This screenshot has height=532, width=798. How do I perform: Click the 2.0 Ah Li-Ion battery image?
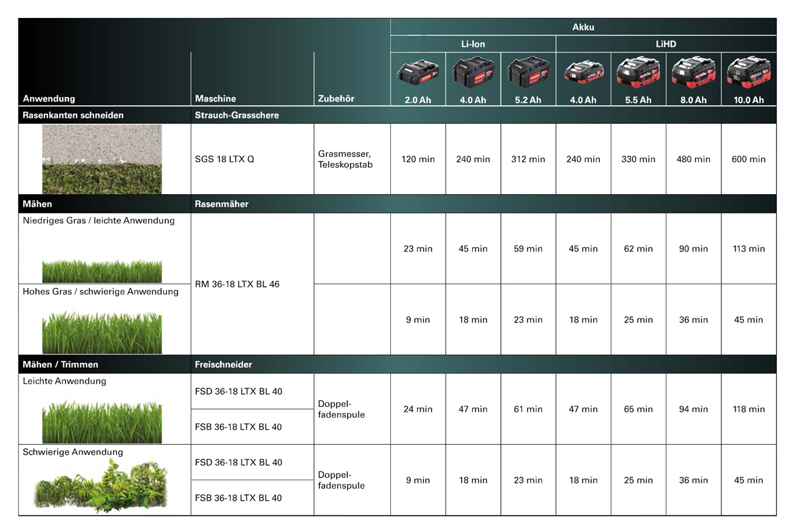(x=418, y=72)
